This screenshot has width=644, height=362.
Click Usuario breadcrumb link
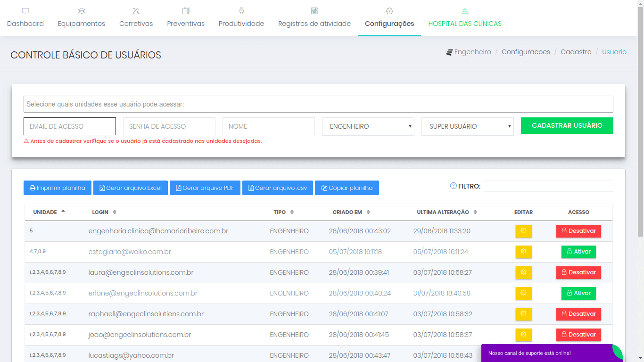(614, 52)
